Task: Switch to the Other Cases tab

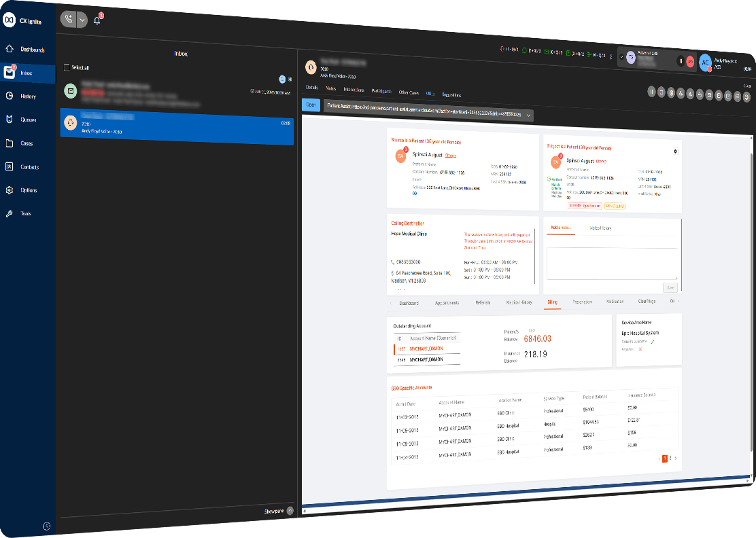Action: pos(409,92)
